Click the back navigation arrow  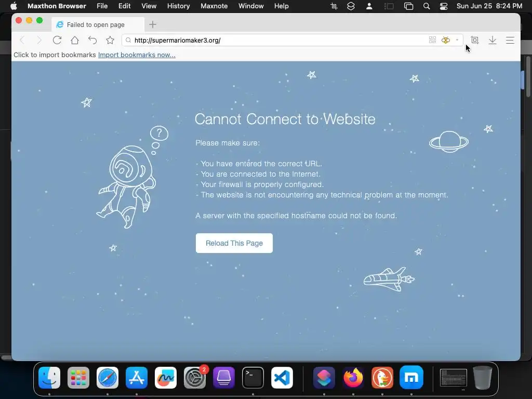[x=22, y=41]
